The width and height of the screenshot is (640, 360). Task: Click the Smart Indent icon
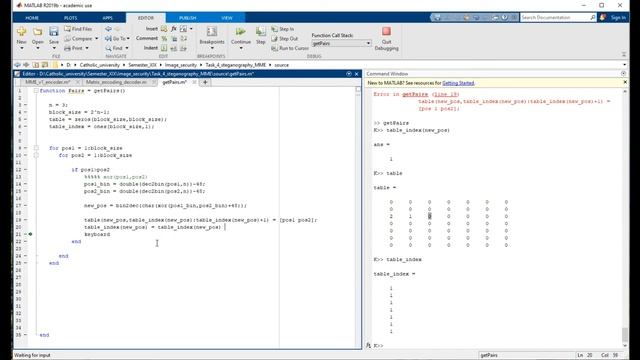coord(164,48)
